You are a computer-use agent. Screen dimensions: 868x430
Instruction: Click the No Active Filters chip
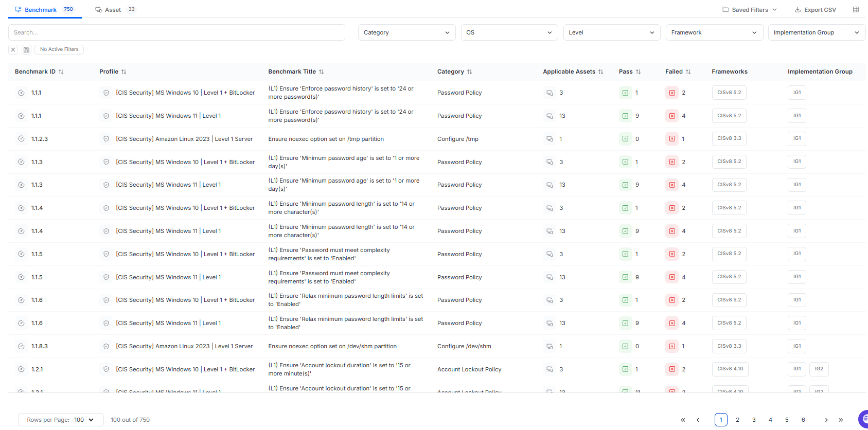[x=59, y=49]
